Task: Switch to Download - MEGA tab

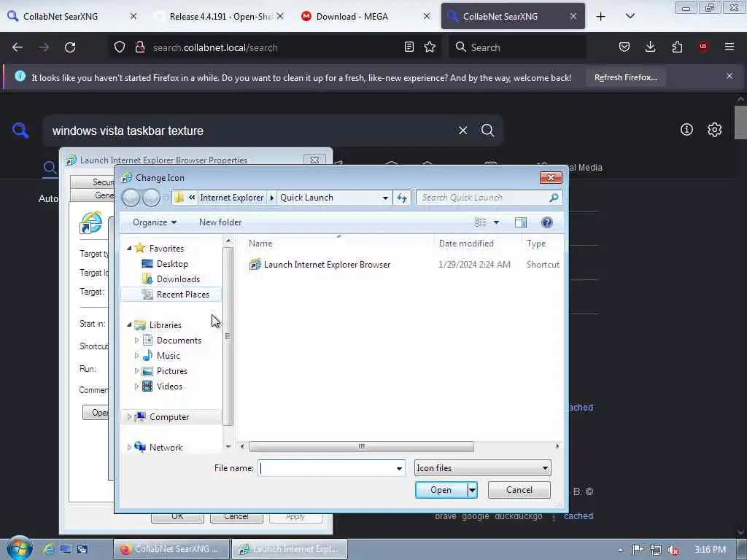Action: coord(365,16)
